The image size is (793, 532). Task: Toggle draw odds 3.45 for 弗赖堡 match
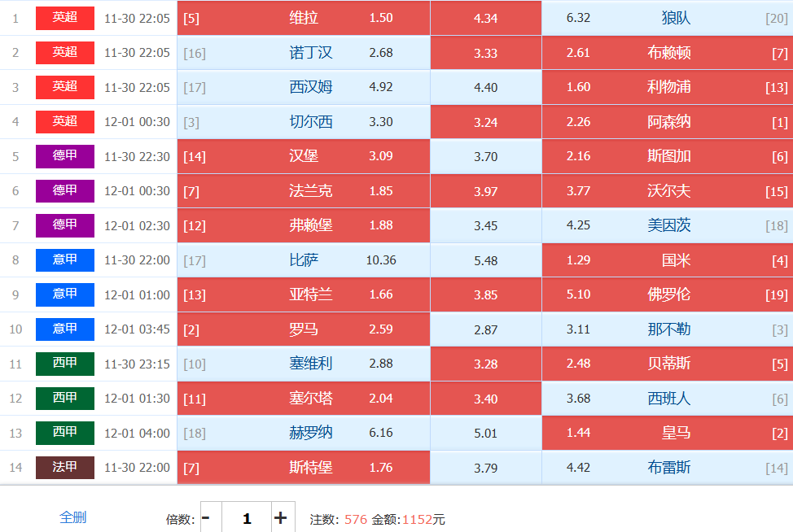(485, 225)
